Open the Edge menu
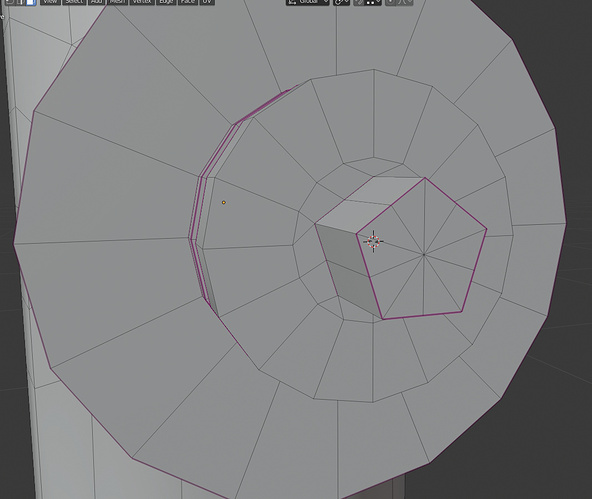 (166, 2)
